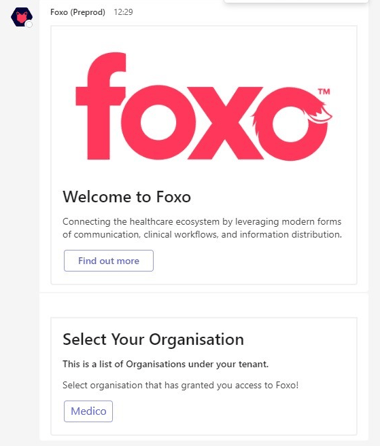Screen dimensions: 380x446
Task: Click the presence status dot on the avatar
Action: point(29,24)
